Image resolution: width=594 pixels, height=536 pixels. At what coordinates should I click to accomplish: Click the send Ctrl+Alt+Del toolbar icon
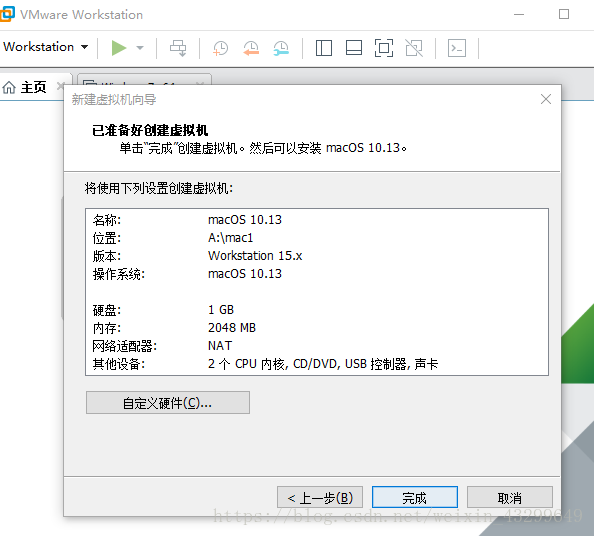pos(178,48)
